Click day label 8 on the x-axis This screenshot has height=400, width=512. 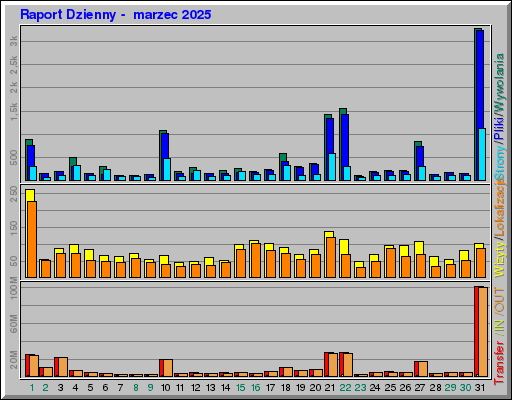click(136, 388)
